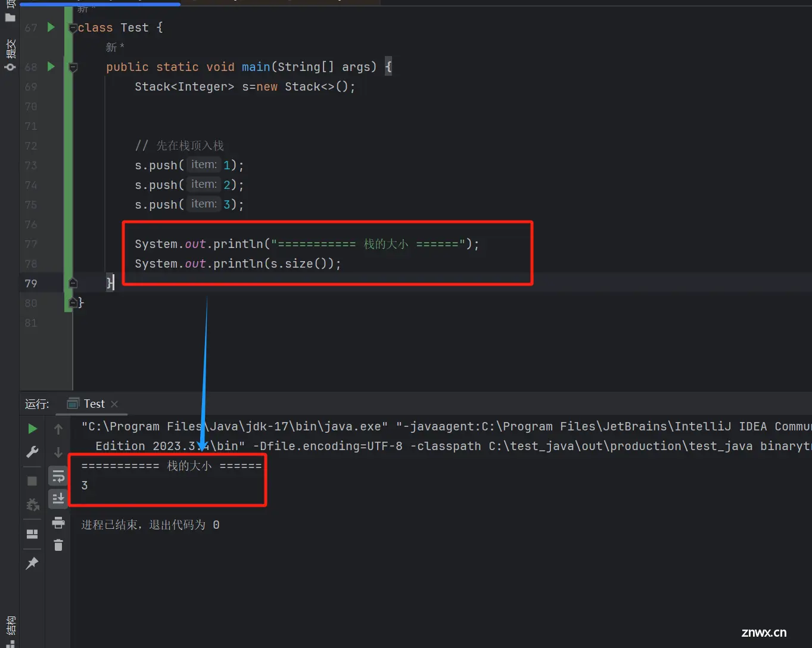Run main method from gutter on line 68

pos(51,66)
